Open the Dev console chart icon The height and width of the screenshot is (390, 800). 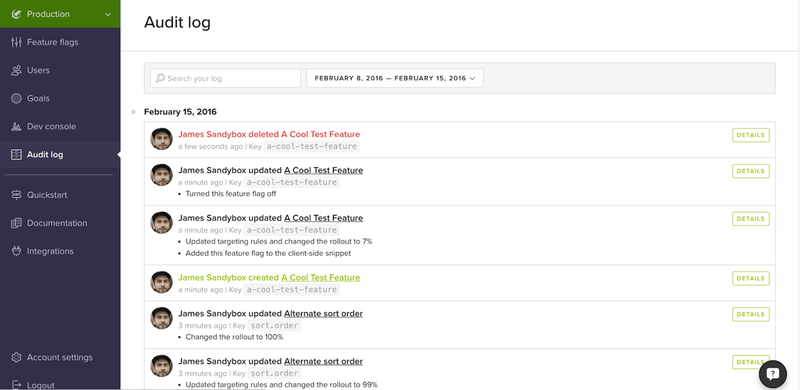click(x=16, y=127)
